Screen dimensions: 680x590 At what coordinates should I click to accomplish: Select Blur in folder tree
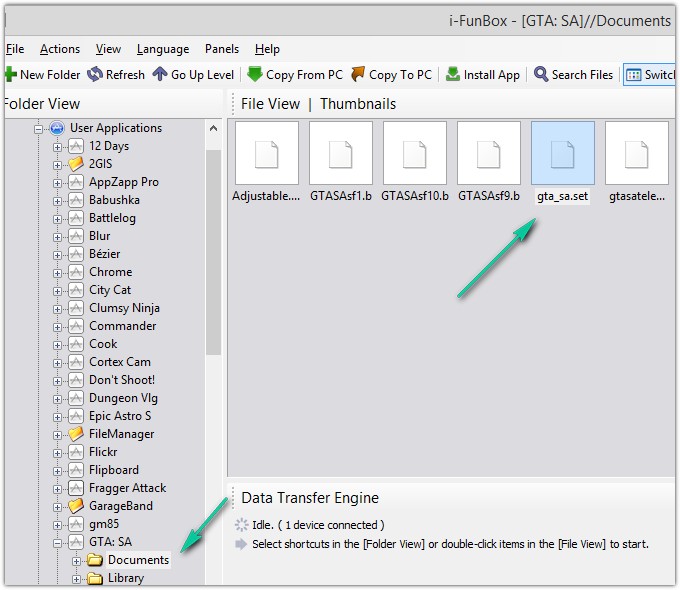click(99, 236)
